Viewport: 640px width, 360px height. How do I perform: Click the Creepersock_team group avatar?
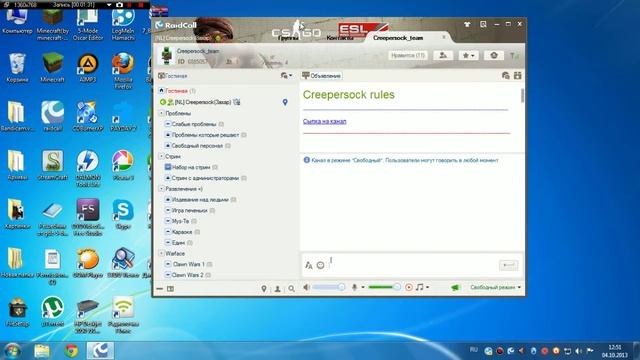tap(166, 56)
